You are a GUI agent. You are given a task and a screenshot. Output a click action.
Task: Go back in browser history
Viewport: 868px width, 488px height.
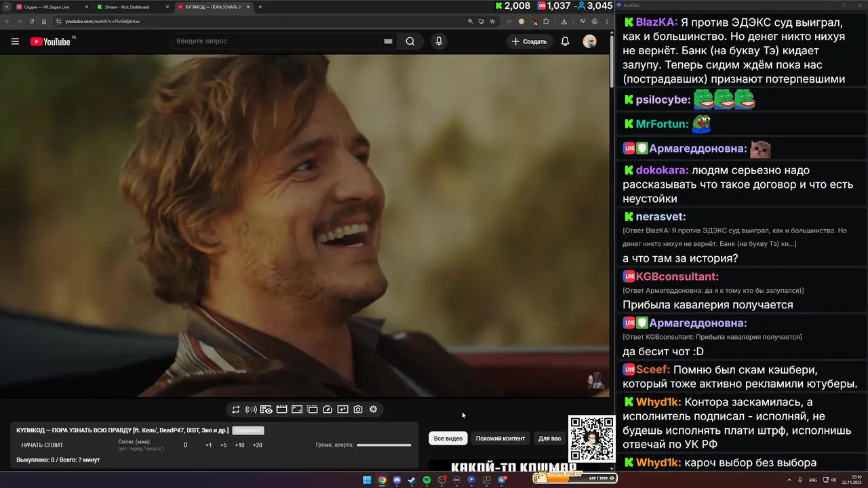click(7, 21)
